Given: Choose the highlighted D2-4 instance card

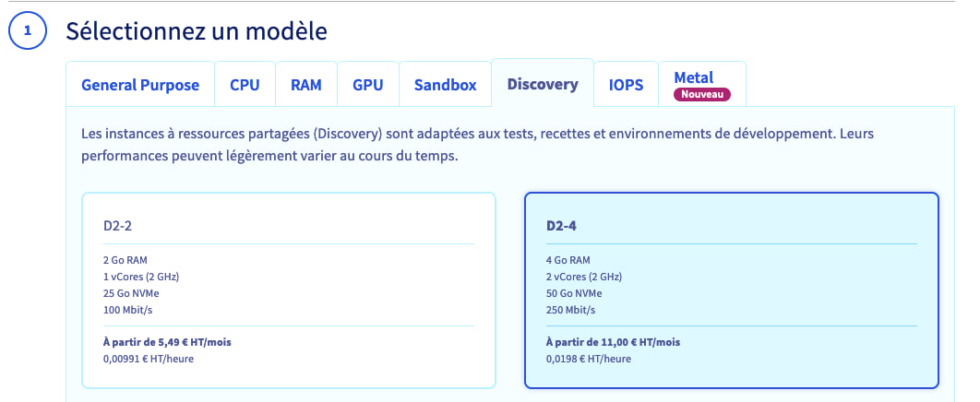Looking at the screenshot, I should [x=731, y=290].
